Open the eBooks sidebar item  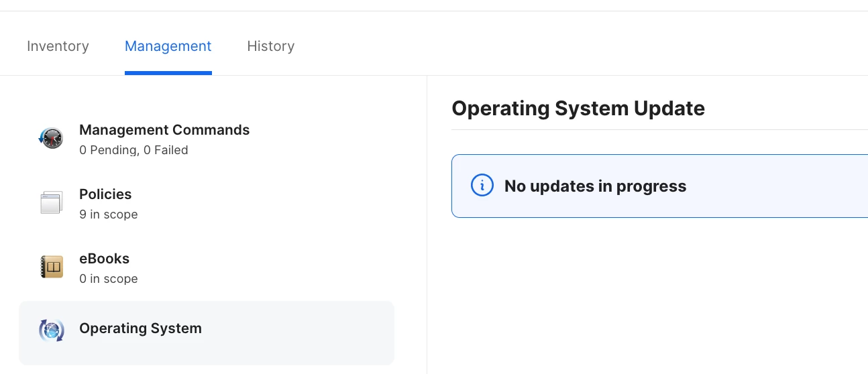coord(207,268)
